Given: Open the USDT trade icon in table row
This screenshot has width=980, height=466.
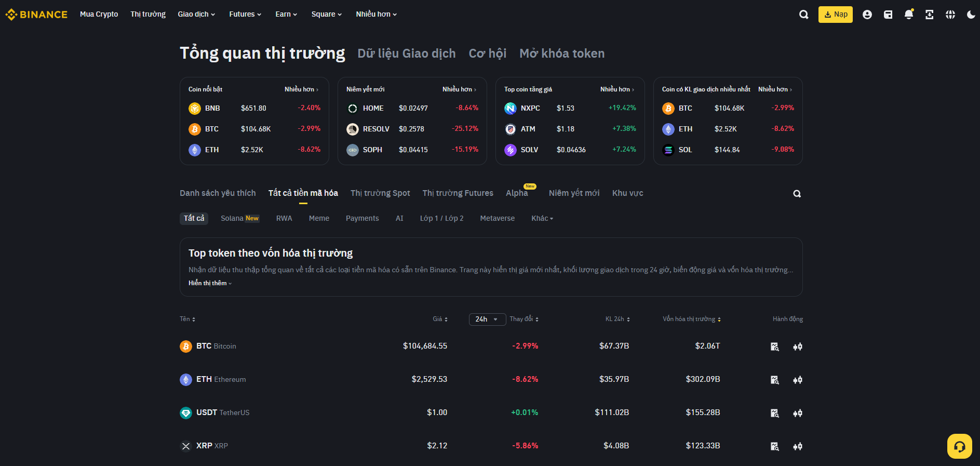Looking at the screenshot, I should coord(798,413).
